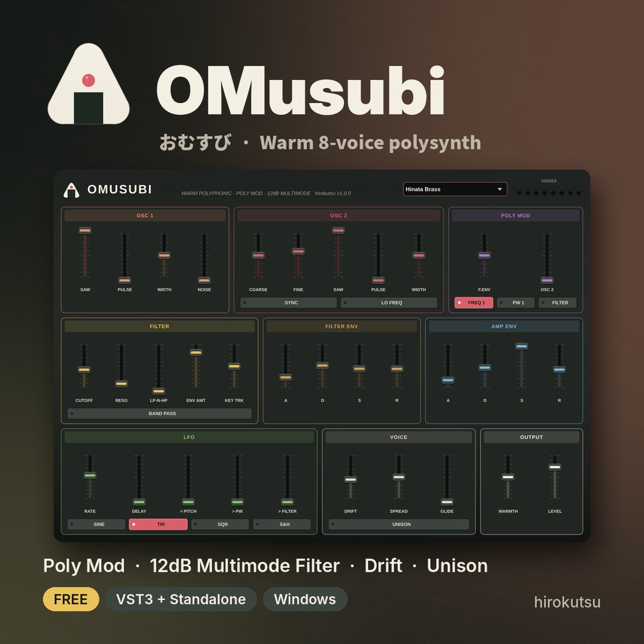
Task: Select the S&H LFO waveform
Action: click(282, 525)
